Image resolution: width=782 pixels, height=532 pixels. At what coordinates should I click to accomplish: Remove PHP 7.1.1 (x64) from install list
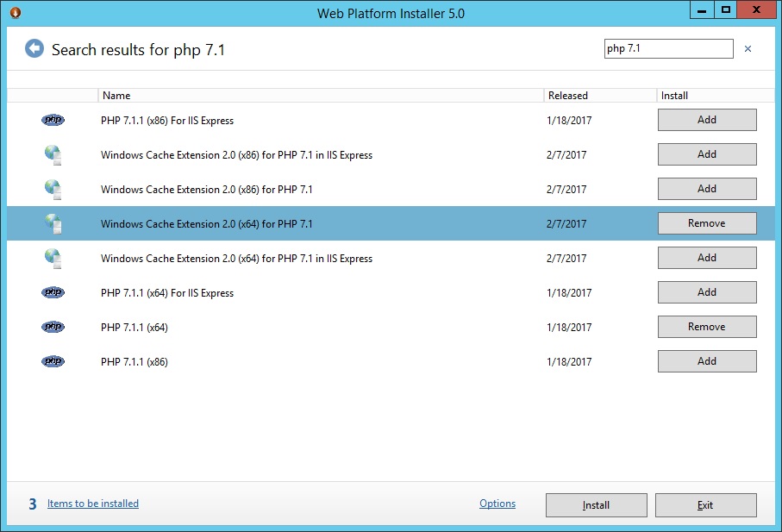point(707,327)
